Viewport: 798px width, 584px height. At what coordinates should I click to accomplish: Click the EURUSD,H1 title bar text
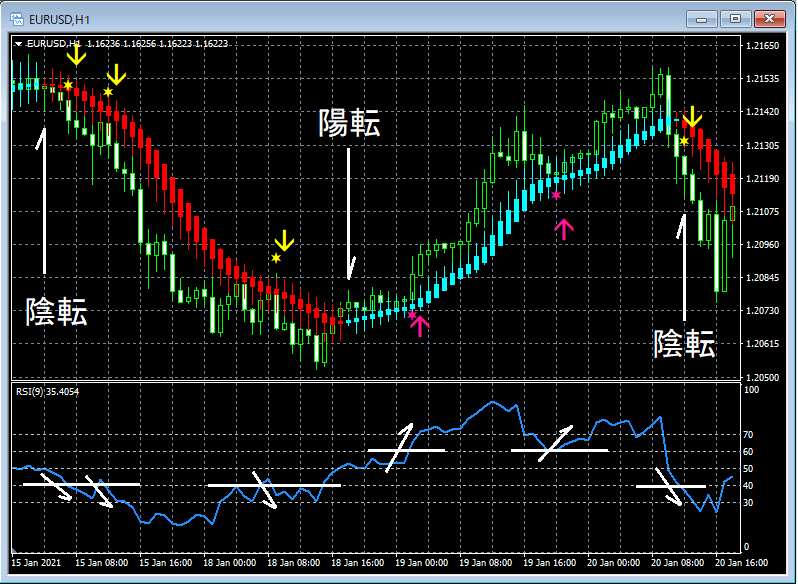[60, 20]
